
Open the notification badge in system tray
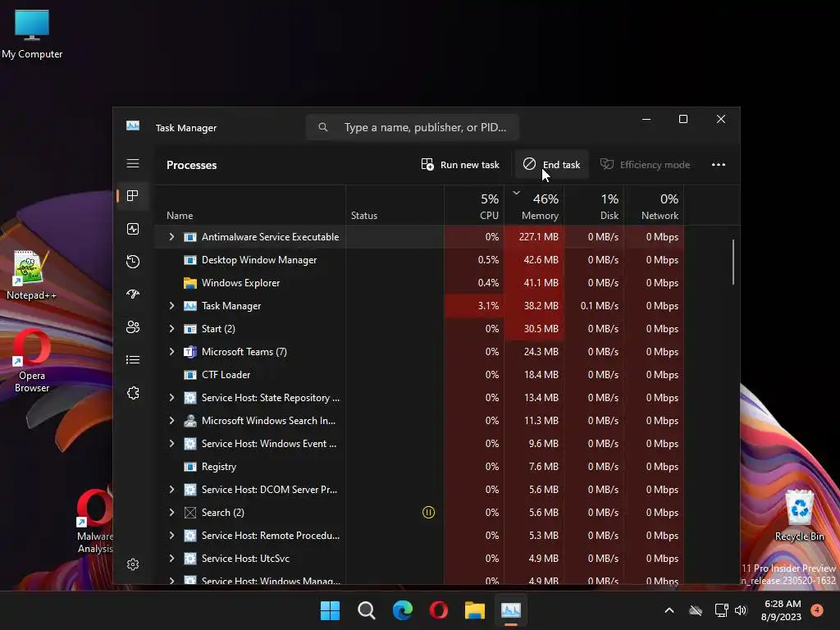click(817, 610)
